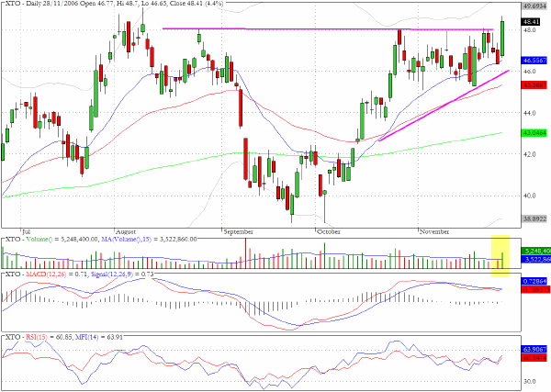The height and width of the screenshot is (392, 551).
Task: Click the blue 3,522,860 volume average label
Action: click(x=536, y=259)
